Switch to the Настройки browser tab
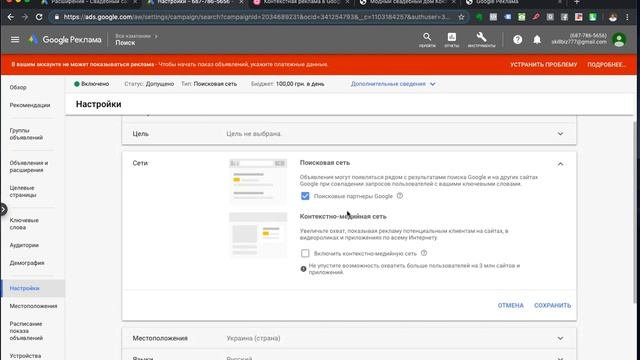The image size is (640, 360). click(x=194, y=2)
